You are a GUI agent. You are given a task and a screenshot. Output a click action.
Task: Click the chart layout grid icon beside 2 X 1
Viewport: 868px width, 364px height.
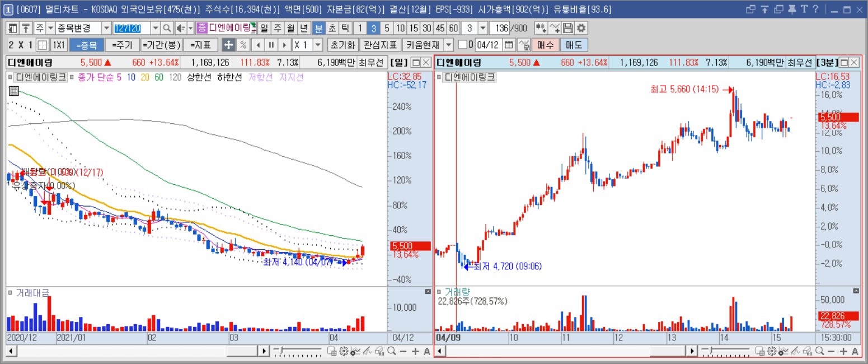(43, 45)
